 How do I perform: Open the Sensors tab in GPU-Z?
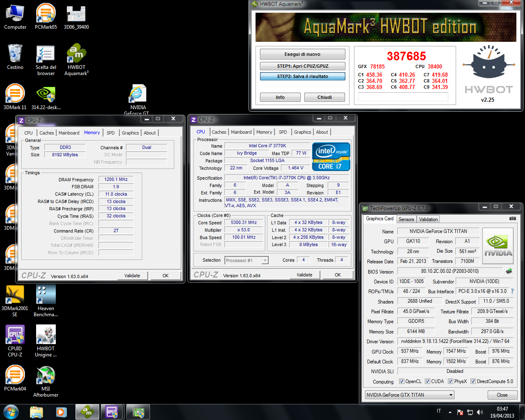click(406, 219)
